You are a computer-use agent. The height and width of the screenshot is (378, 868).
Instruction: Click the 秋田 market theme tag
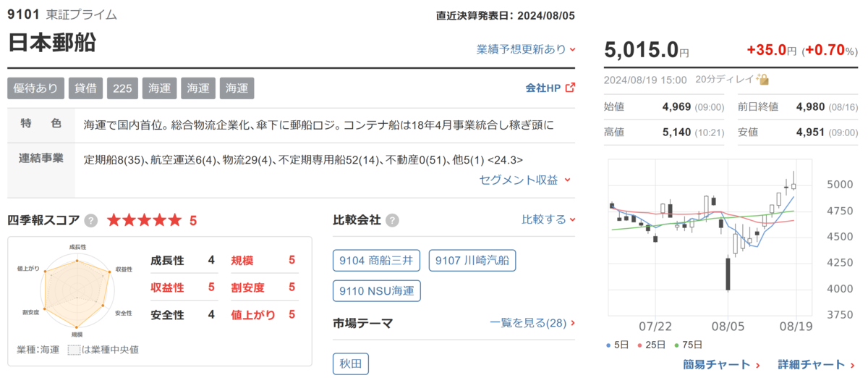pyautogui.click(x=351, y=364)
